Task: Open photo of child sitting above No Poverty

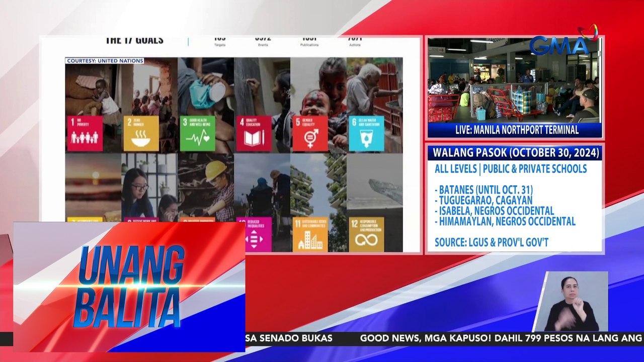Action: coord(93,90)
